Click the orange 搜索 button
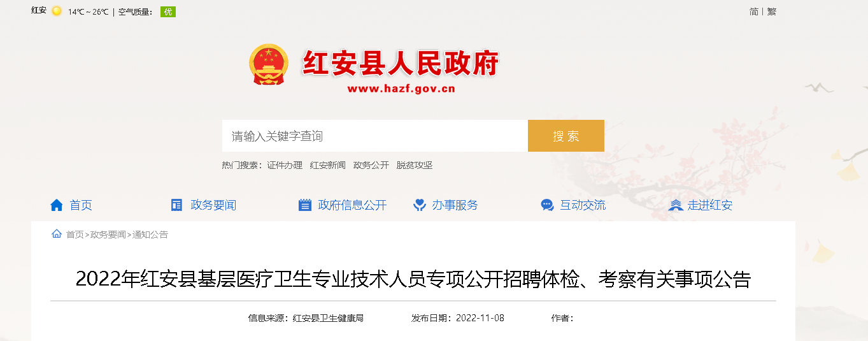Viewport: 868px width, 341px height. [566, 136]
